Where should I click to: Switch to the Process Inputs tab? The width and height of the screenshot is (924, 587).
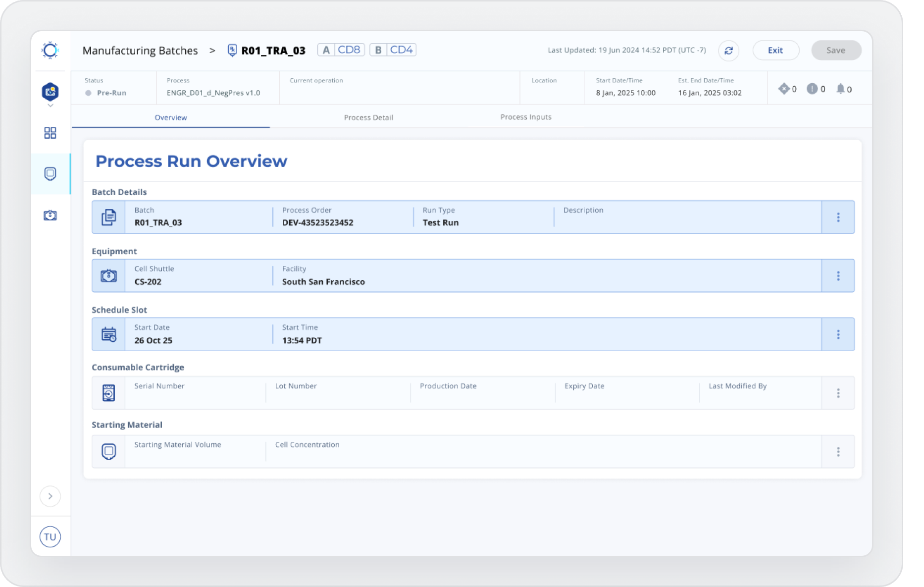526,117
